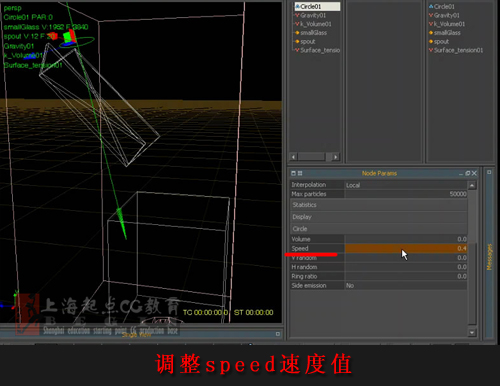
Task: Click the Gravity01 daemon icon in the left list
Action: click(297, 15)
